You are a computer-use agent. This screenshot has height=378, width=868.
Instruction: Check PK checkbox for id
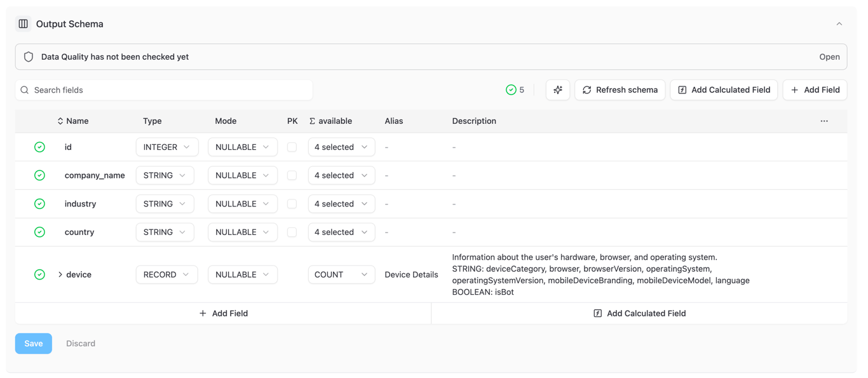tap(292, 147)
